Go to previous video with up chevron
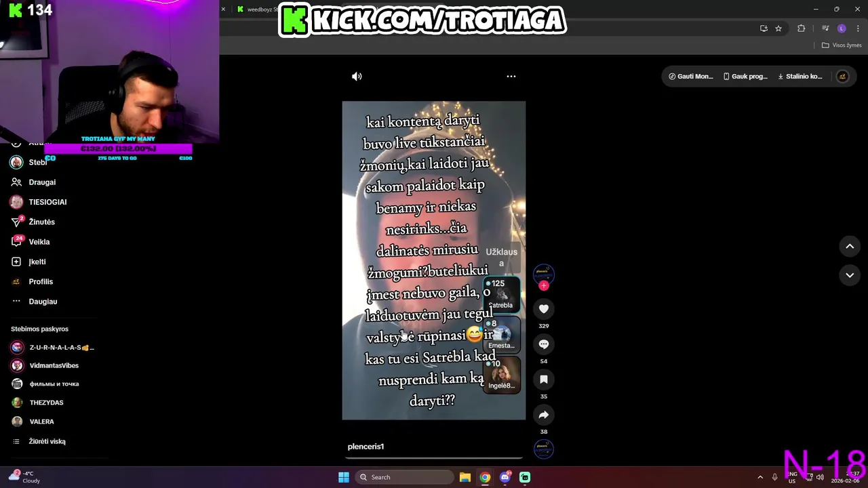The image size is (868, 488). pos(850,247)
